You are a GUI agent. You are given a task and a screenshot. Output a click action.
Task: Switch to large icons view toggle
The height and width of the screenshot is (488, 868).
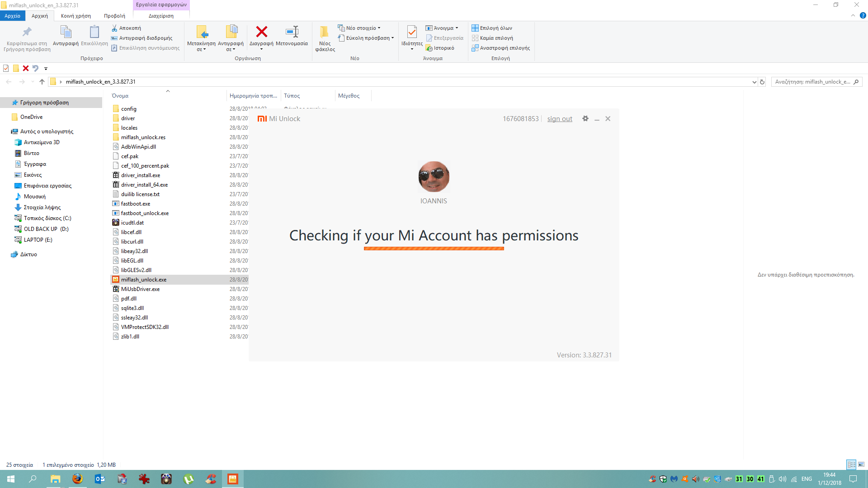pos(861,465)
